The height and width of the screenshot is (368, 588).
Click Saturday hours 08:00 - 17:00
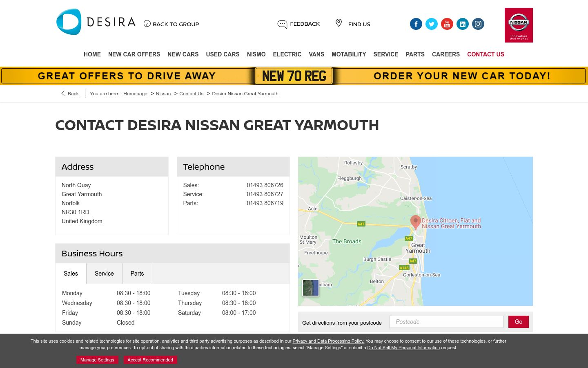tap(239, 313)
